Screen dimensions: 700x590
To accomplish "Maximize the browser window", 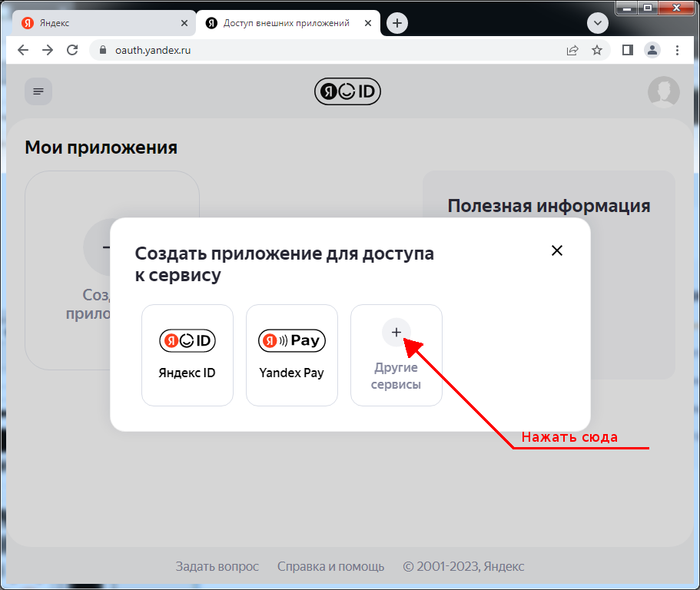I will pyautogui.click(x=647, y=8).
